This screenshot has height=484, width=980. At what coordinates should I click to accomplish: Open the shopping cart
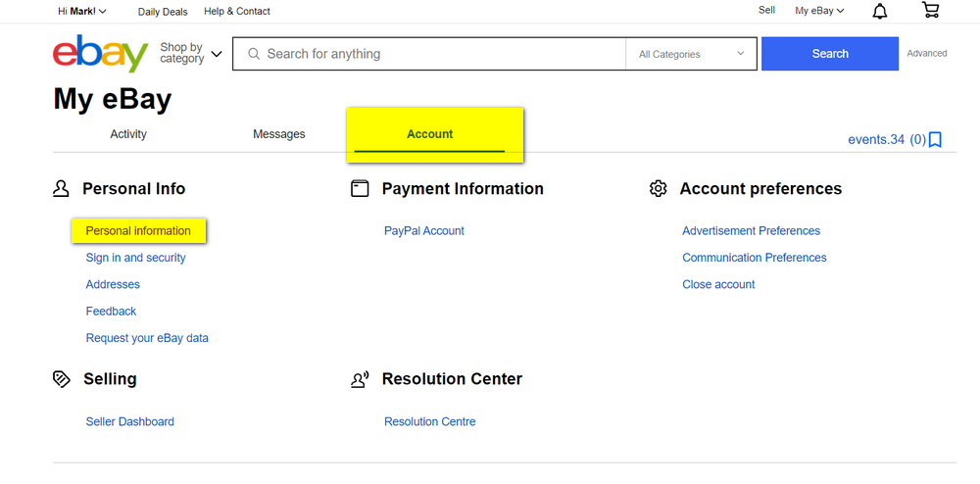click(x=931, y=10)
